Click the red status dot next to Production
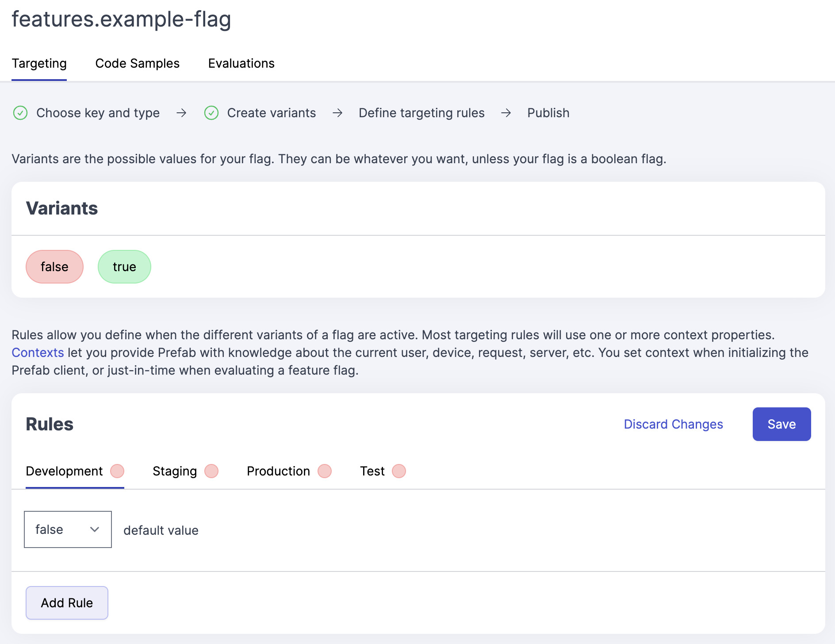Image resolution: width=835 pixels, height=644 pixels. click(x=325, y=471)
